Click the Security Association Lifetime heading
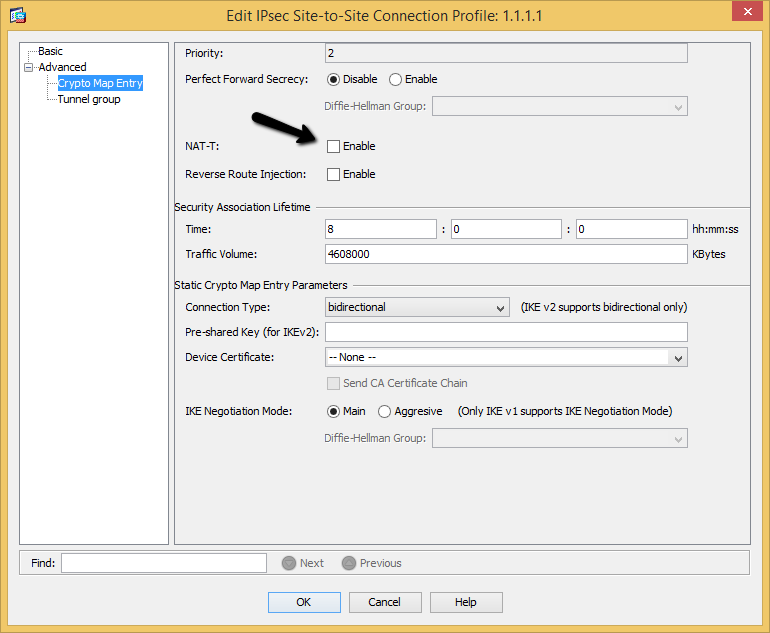Viewport: 770px width, 633px height. coord(243,207)
